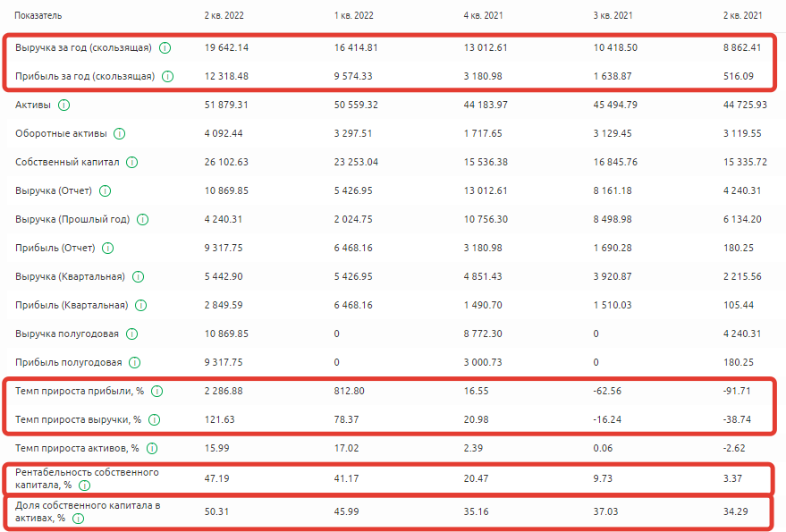Image resolution: width=786 pixels, height=532 pixels.
Task: Click the Показатель column header
Action: coord(38,15)
